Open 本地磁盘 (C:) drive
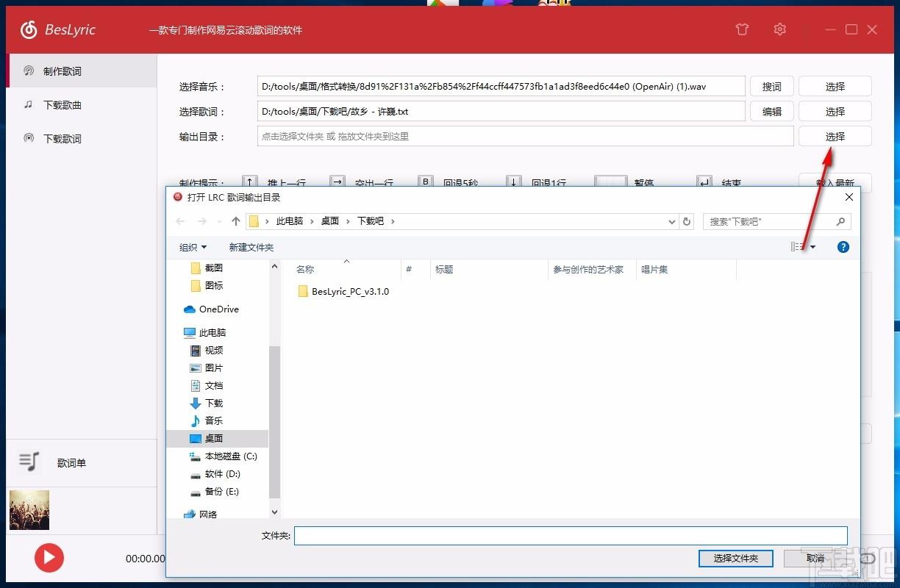 224,456
